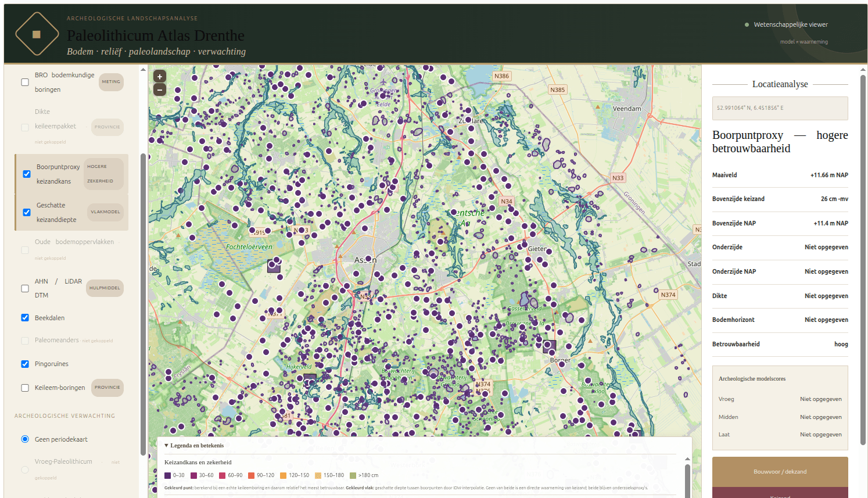Click the Bodemhorizont row label
The image size is (868, 498).
(x=734, y=320)
